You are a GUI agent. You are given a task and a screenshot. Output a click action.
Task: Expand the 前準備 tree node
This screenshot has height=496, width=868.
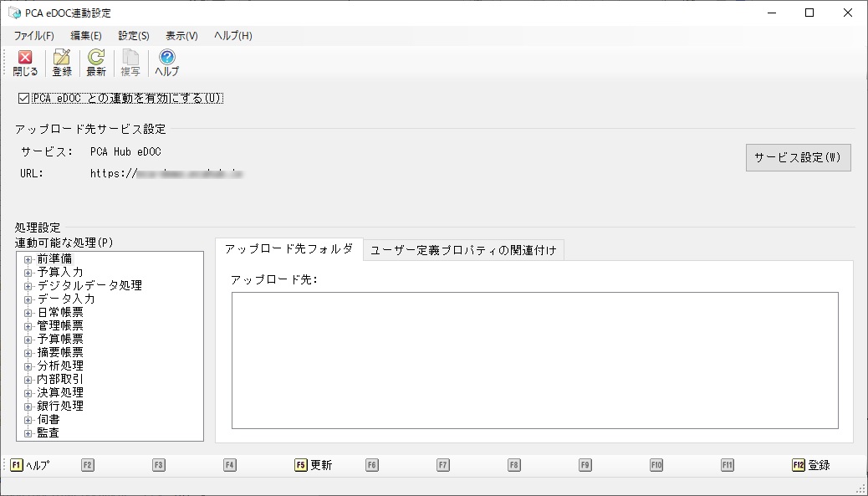(x=28, y=259)
